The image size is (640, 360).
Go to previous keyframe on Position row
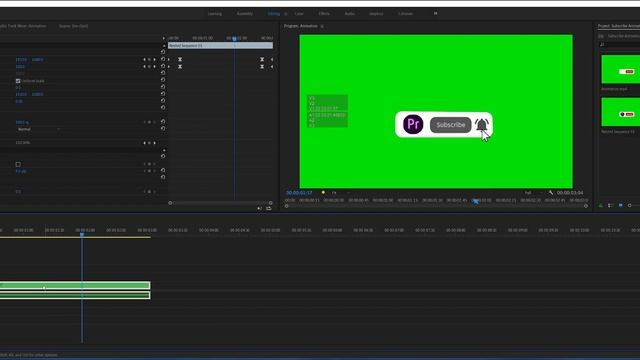point(144,60)
